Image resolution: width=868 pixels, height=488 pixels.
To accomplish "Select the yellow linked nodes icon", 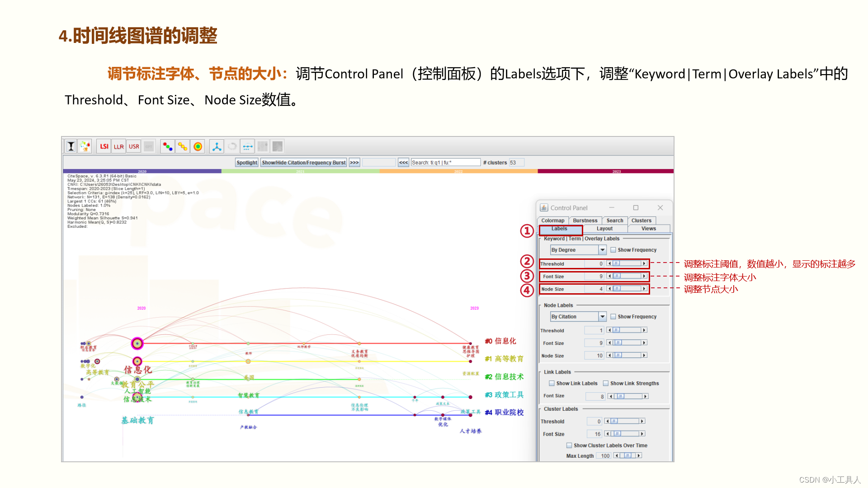I will (x=183, y=146).
